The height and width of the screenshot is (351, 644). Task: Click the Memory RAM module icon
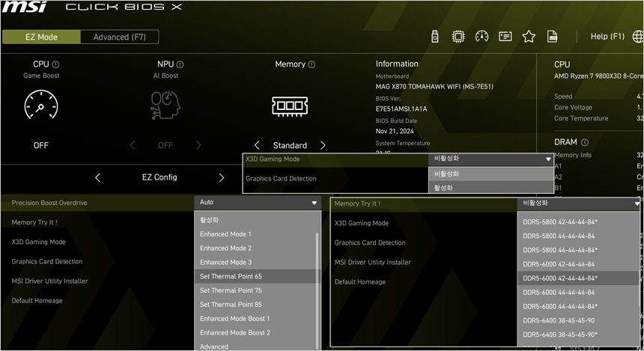[x=290, y=106]
